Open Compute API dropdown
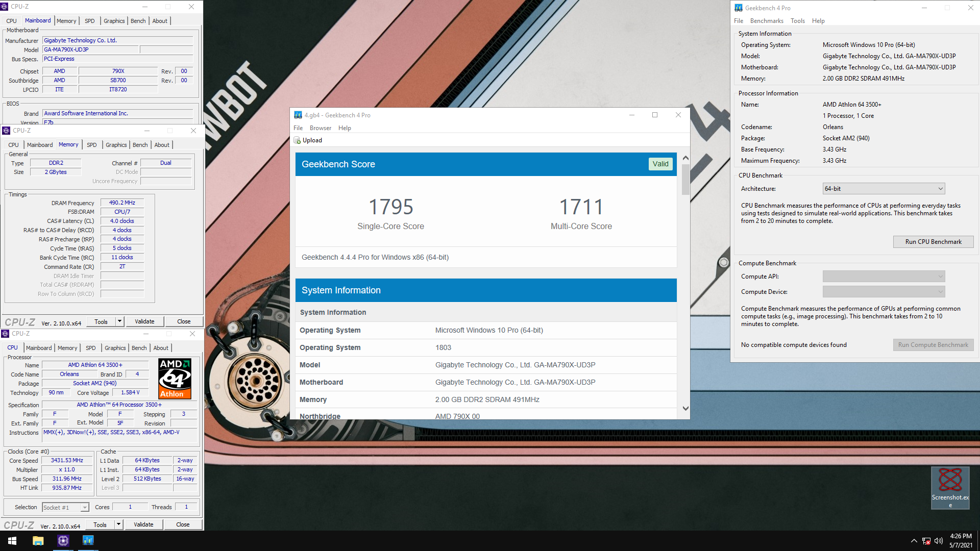980x551 pixels. coord(884,277)
